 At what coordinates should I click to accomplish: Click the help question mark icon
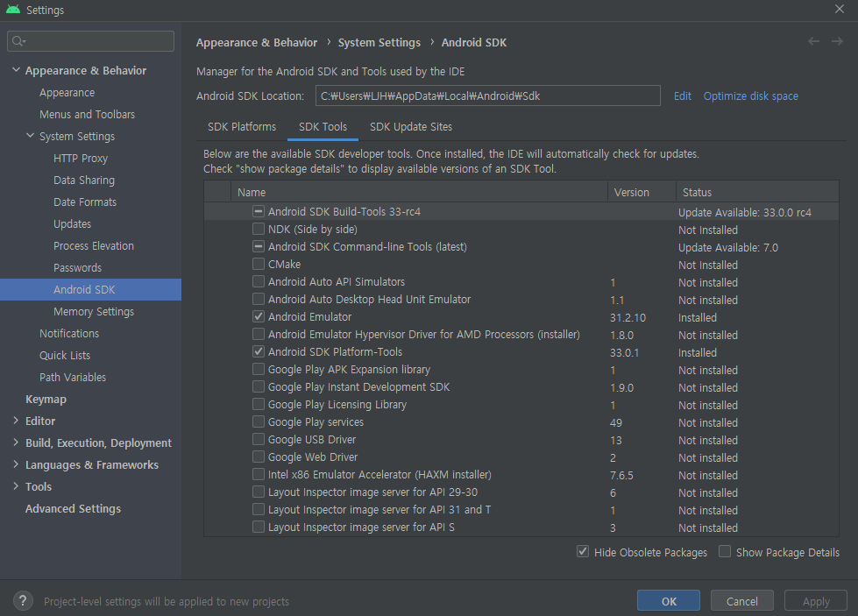23,601
